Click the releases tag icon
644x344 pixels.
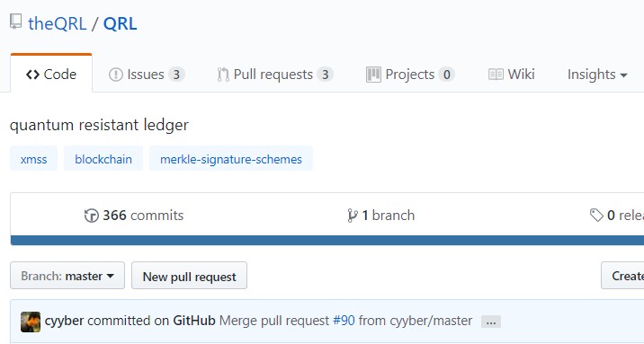pos(596,215)
